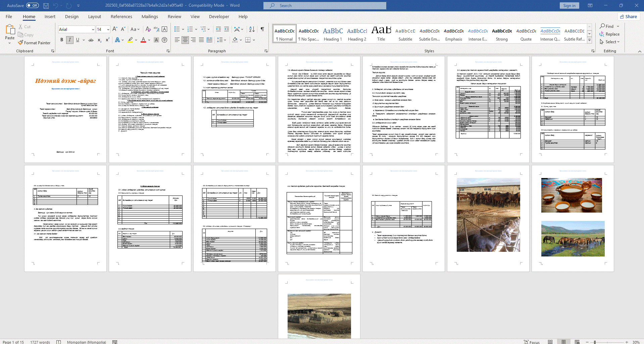Viewport: 644px width, 344px height.
Task: Toggle center alignment
Action: point(185,40)
